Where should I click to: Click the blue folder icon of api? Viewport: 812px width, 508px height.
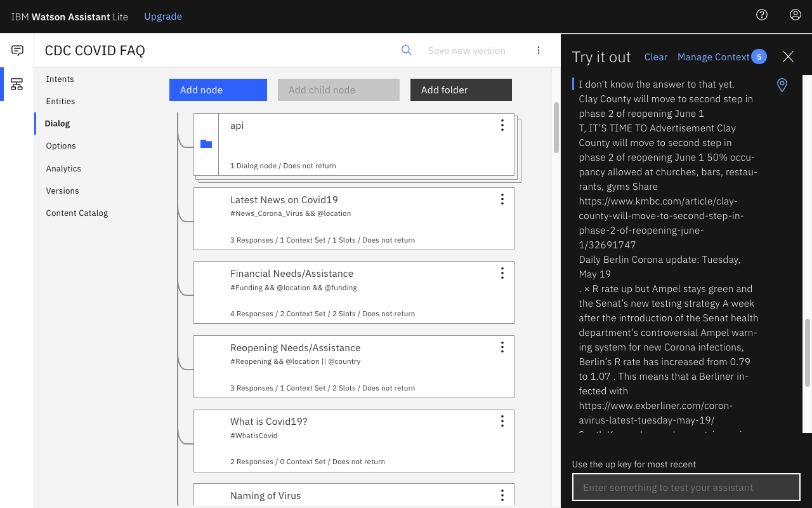click(206, 144)
